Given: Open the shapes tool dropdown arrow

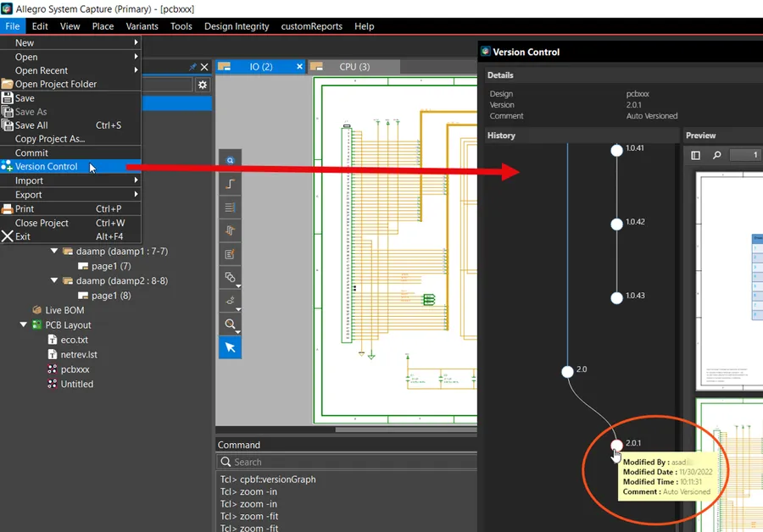Looking at the screenshot, I should [238, 286].
